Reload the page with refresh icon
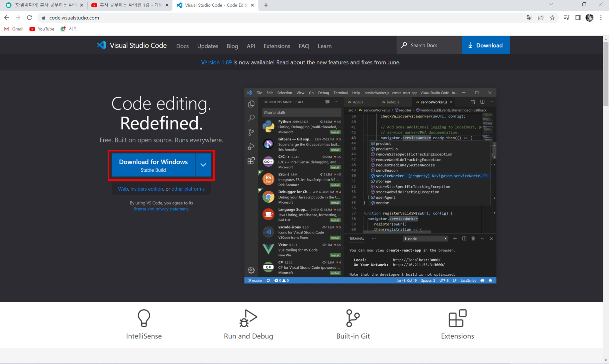The height and width of the screenshot is (364, 609). coord(30,18)
